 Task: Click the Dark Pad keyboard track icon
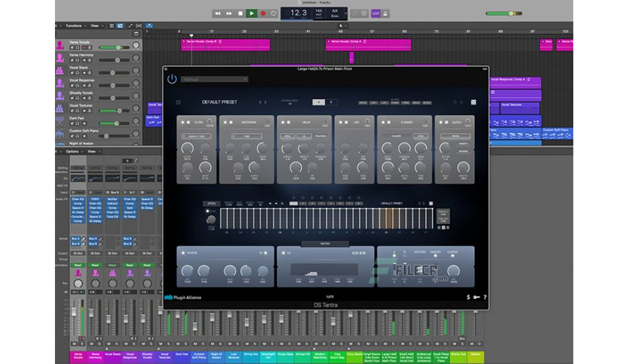pos(59,121)
